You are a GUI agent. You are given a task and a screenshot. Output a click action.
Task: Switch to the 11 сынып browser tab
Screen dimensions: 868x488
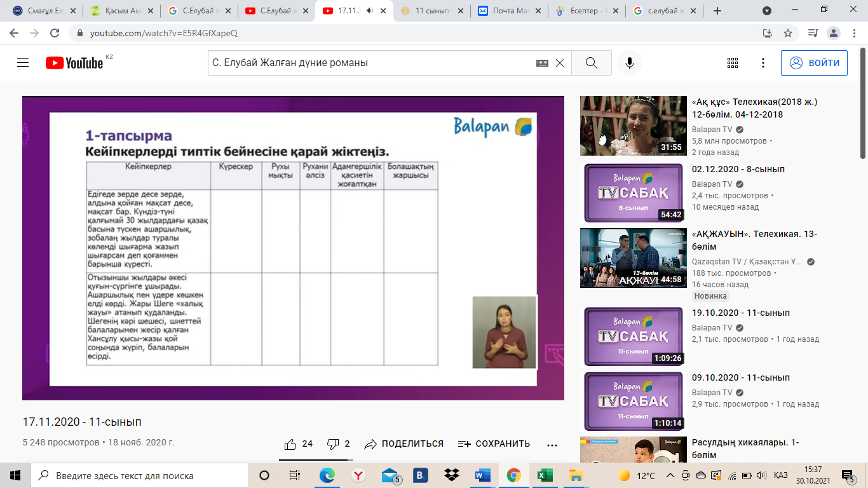tap(431, 11)
